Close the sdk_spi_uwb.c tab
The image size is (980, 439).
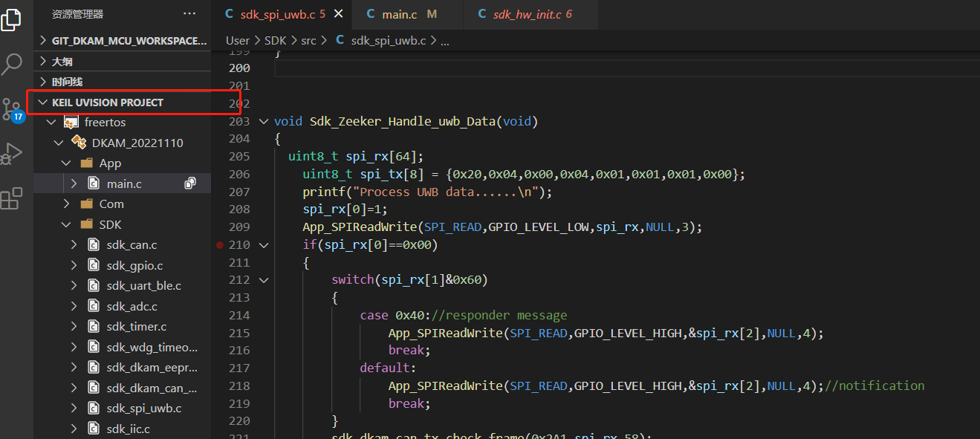[339, 14]
